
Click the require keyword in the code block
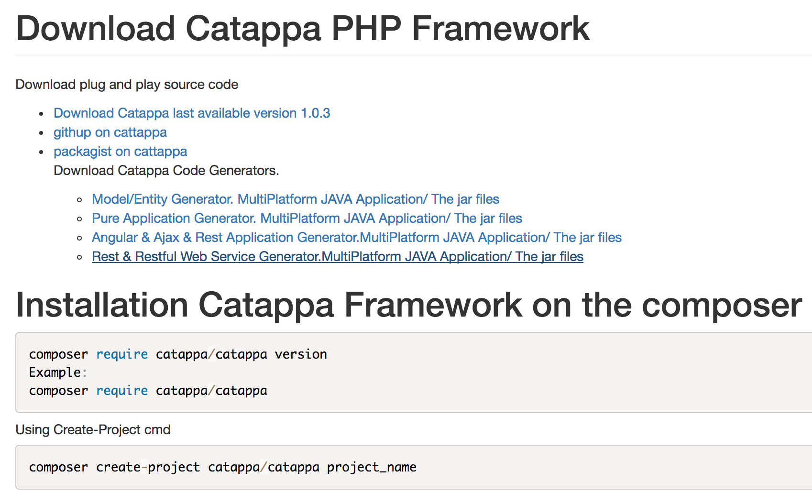pyautogui.click(x=122, y=354)
